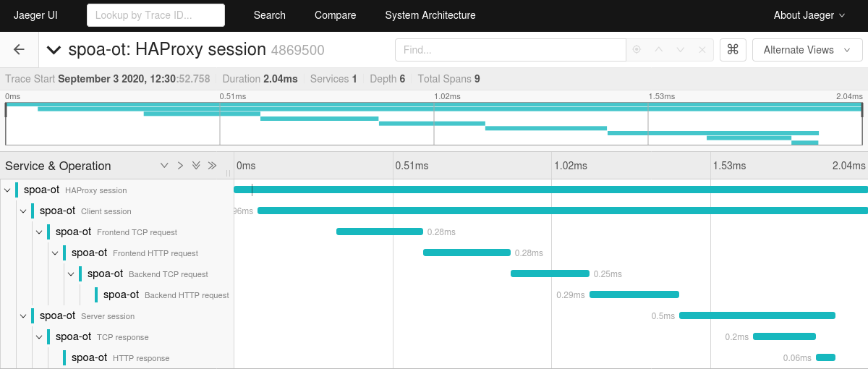
Task: Collapse the TCP response span
Action: point(39,337)
